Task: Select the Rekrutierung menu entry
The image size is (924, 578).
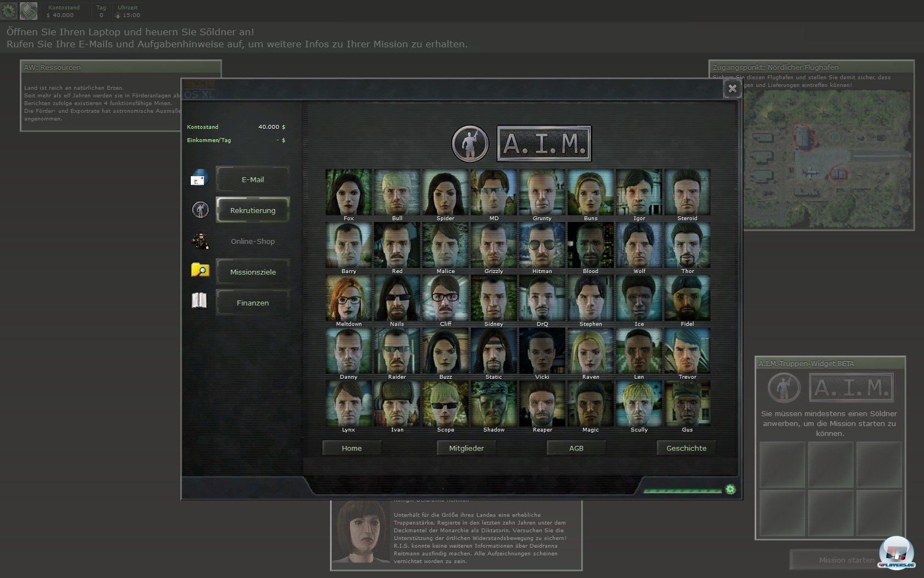Action: (x=252, y=210)
